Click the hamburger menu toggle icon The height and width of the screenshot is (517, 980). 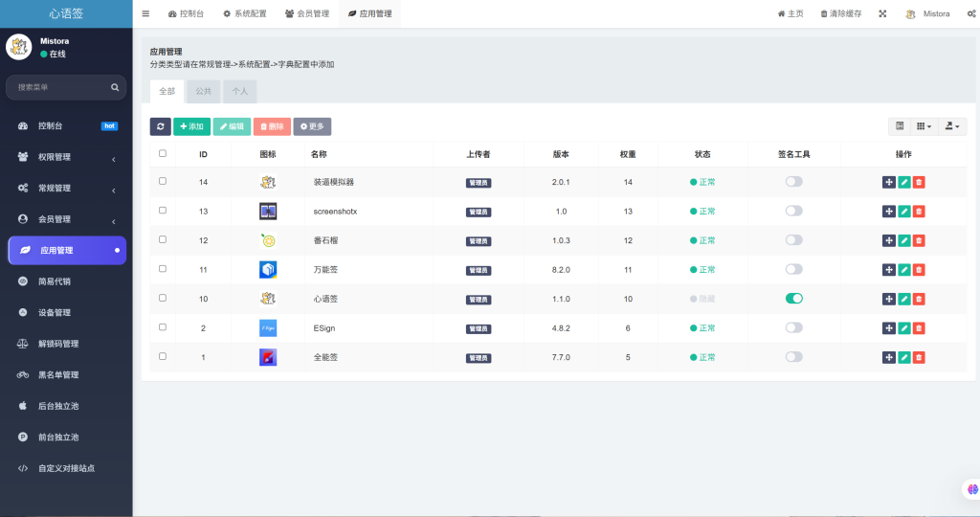point(145,13)
